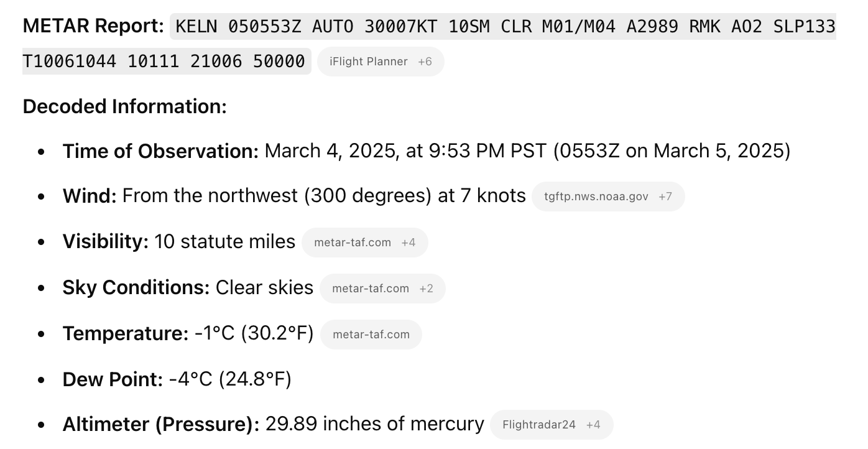Screen dimensions: 868x449
Task: Select the bold Temperature label
Action: [x=126, y=334]
